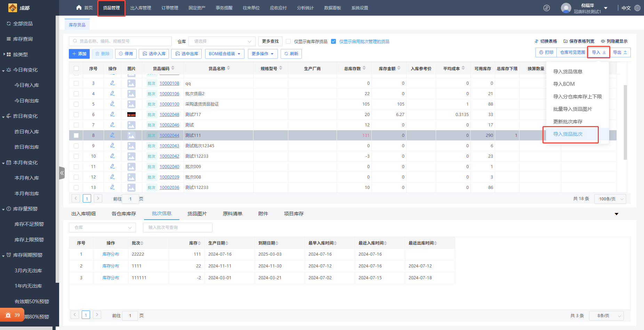644x330 pixels.
Task: Click the sidebar collapse arrow handle
Action: 62,173
